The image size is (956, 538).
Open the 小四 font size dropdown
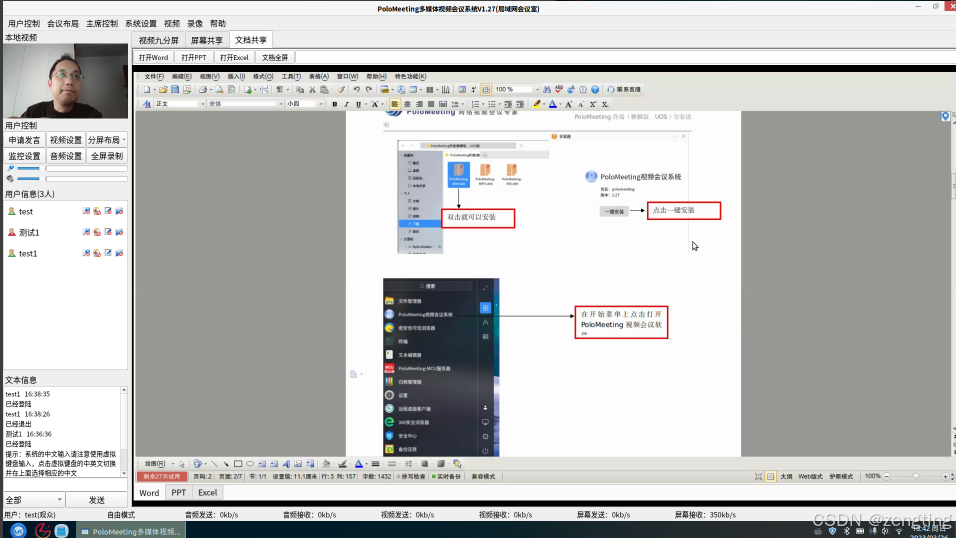coord(321,104)
